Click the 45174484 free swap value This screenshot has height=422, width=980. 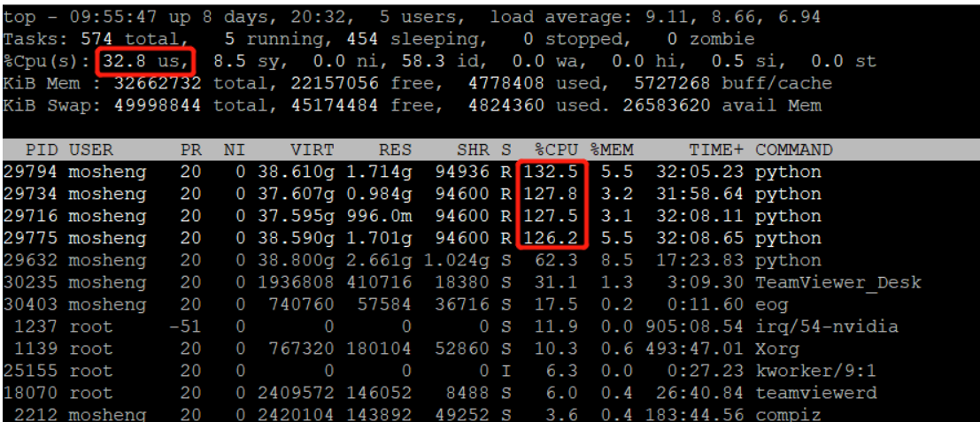point(335,105)
